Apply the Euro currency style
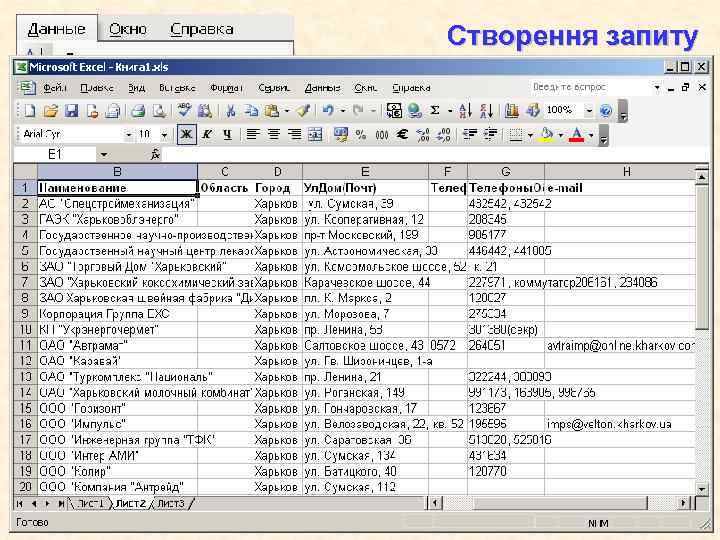 (x=402, y=135)
